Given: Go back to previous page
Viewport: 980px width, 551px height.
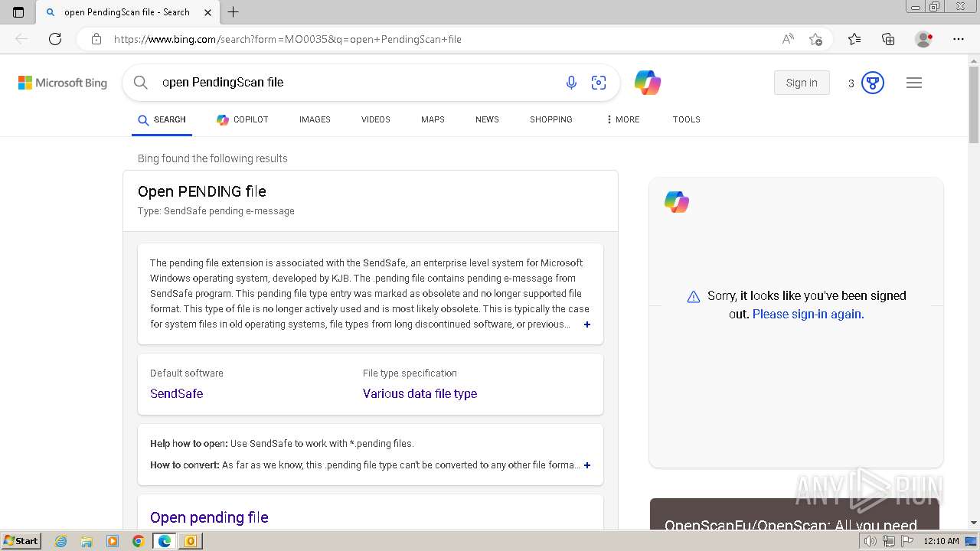Looking at the screenshot, I should [21, 39].
